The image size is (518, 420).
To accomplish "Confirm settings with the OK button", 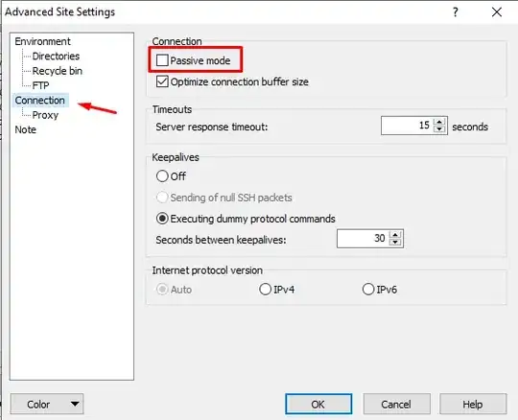I will [x=318, y=404].
